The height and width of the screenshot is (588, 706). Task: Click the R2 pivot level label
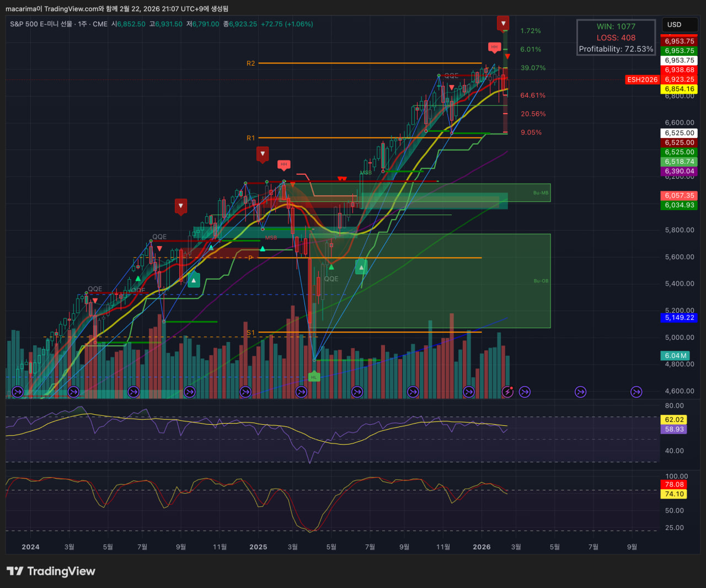point(250,63)
